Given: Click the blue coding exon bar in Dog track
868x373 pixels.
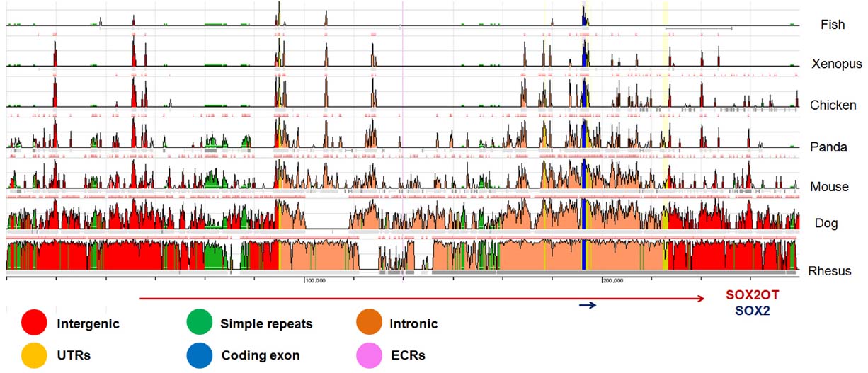Looking at the screenshot, I should click(584, 215).
